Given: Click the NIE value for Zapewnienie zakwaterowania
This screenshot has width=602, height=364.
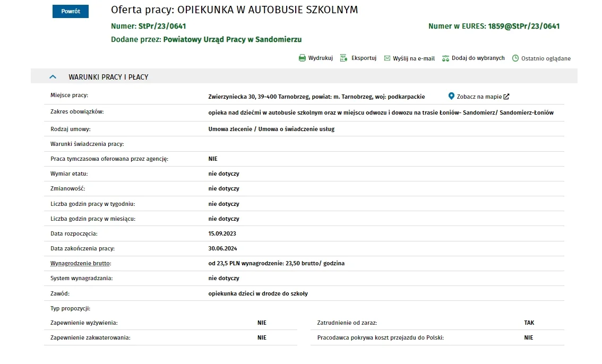Looking at the screenshot, I should tap(262, 338).
